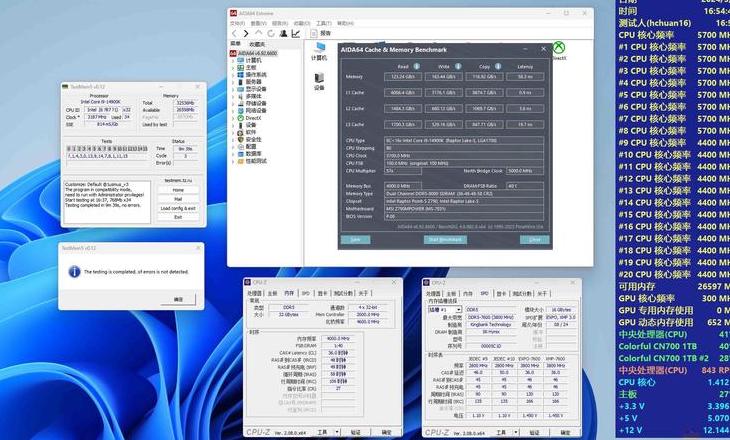The height and width of the screenshot is (440, 730).
Task: Expand the 计算机 tree node
Action: (x=233, y=60)
